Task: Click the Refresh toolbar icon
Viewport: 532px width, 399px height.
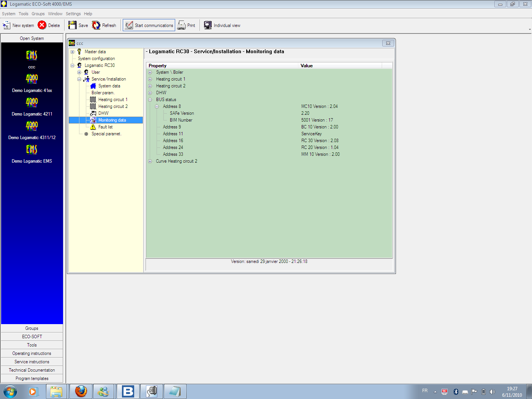Action: pos(96,25)
